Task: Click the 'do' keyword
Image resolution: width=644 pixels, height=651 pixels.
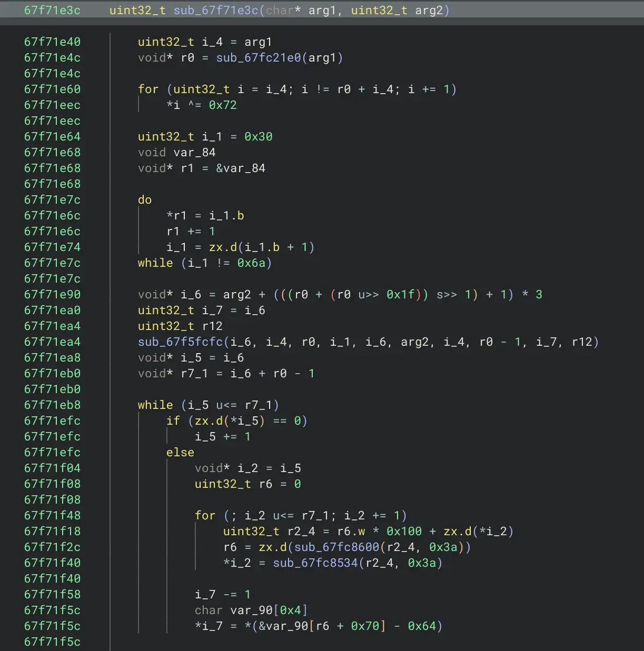Action: coord(145,200)
